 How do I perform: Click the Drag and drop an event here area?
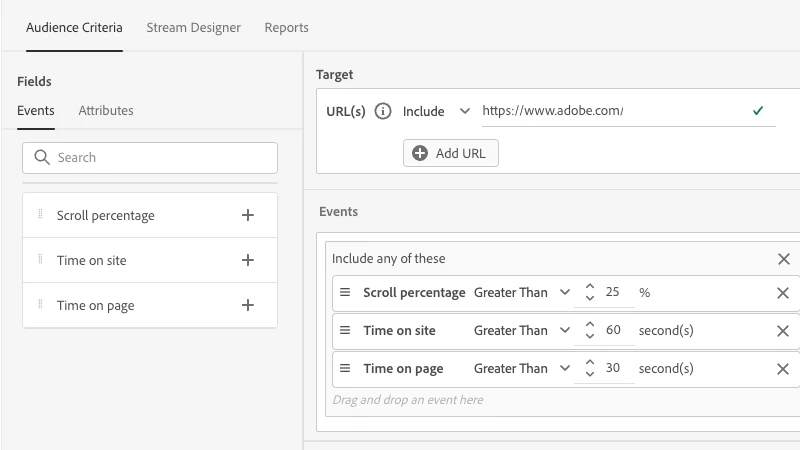[408, 400]
